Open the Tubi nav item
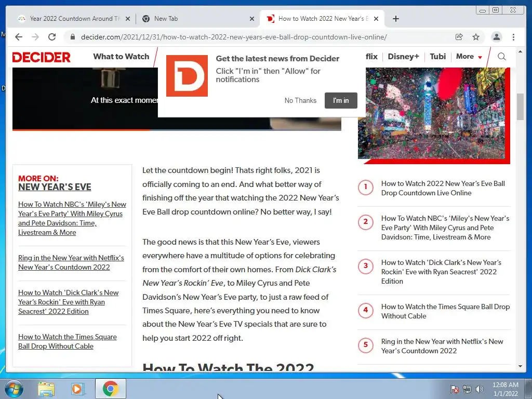This screenshot has height=399, width=532. [437, 56]
